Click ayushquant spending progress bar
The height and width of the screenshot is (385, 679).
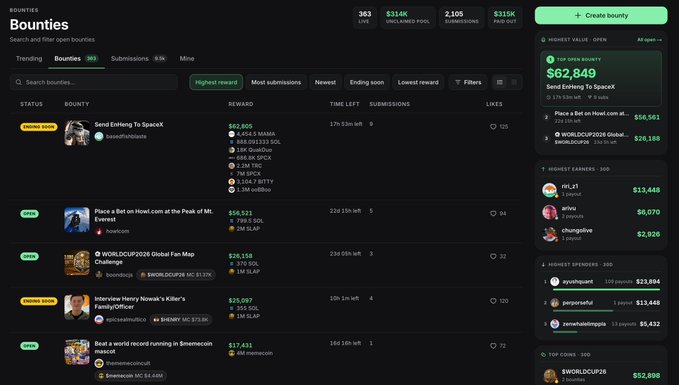click(x=606, y=289)
